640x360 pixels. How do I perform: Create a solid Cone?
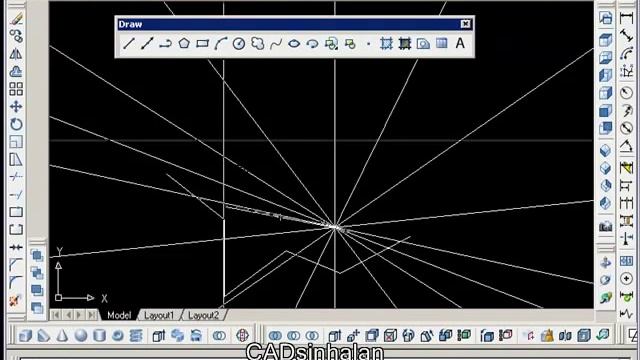pyautogui.click(x=62, y=336)
